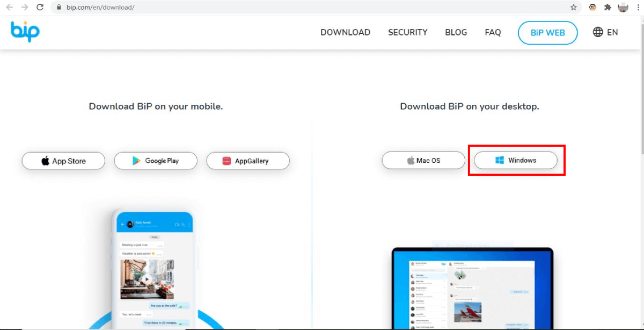Viewport: 644px width, 330px height.
Task: Download BiP for Mac OS
Action: [423, 160]
